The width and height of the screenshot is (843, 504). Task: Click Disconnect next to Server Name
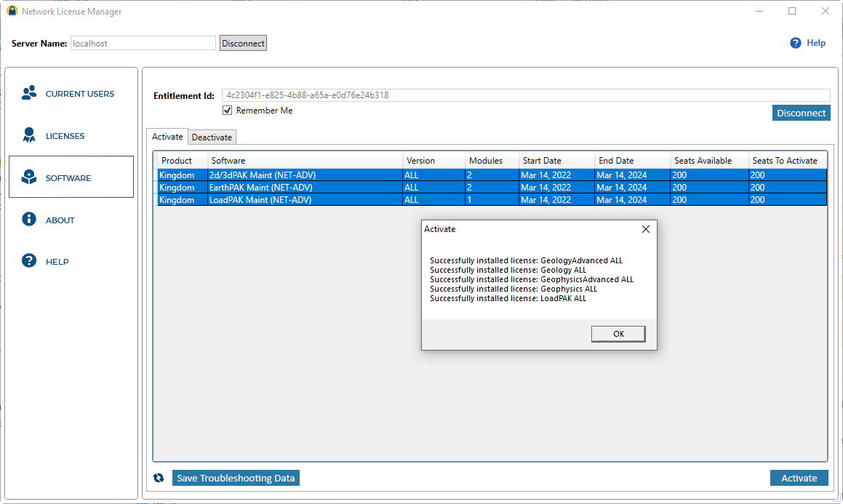point(243,43)
